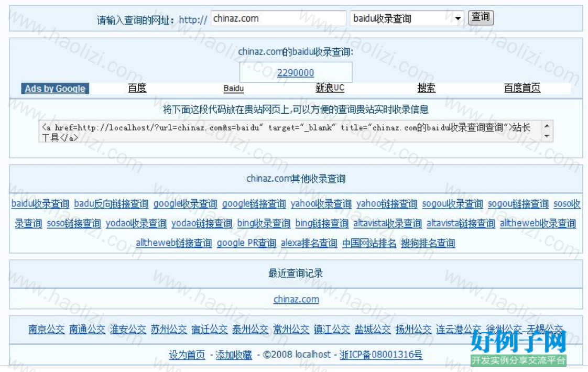Image resolution: width=588 pixels, height=372 pixels.
Task: Click the code textarea scroll up arrow
Action: point(547,126)
